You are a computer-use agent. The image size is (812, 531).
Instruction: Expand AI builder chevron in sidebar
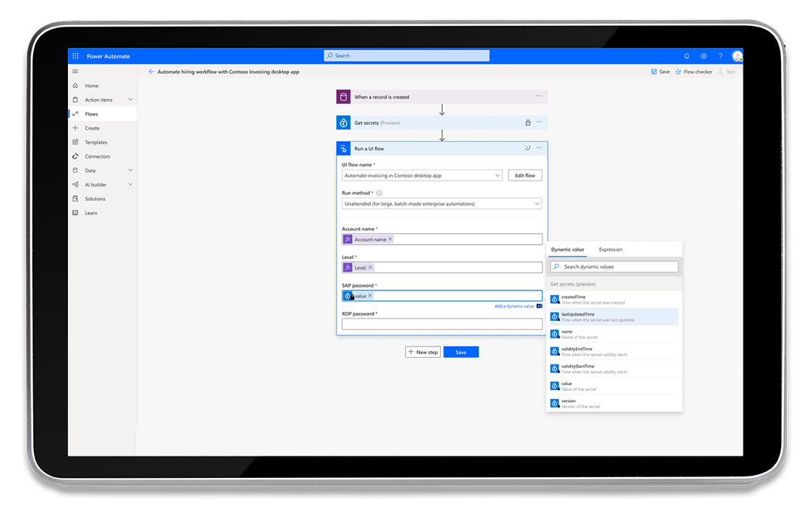(x=131, y=184)
